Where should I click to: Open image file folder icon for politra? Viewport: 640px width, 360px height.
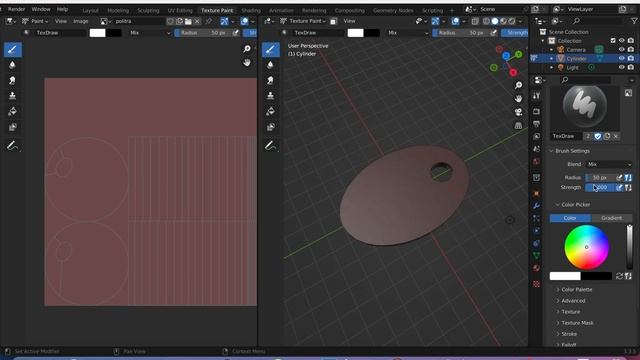coord(188,21)
